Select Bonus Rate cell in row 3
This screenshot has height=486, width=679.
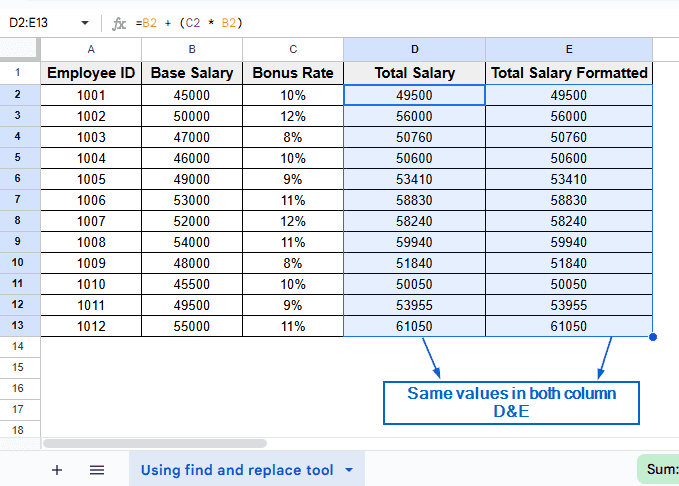click(293, 116)
